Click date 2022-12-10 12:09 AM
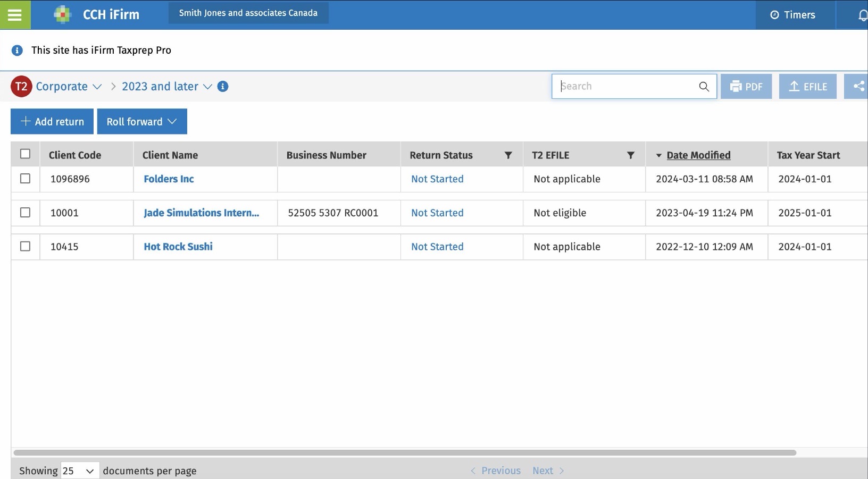This screenshot has height=479, width=868. [704, 247]
